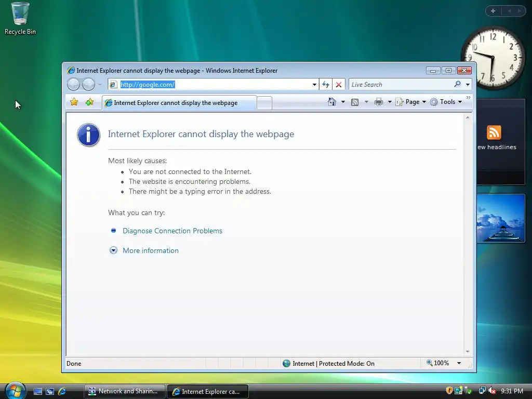The height and width of the screenshot is (399, 532).
Task: Click Show Desktop quick launch icon
Action: [x=37, y=391]
